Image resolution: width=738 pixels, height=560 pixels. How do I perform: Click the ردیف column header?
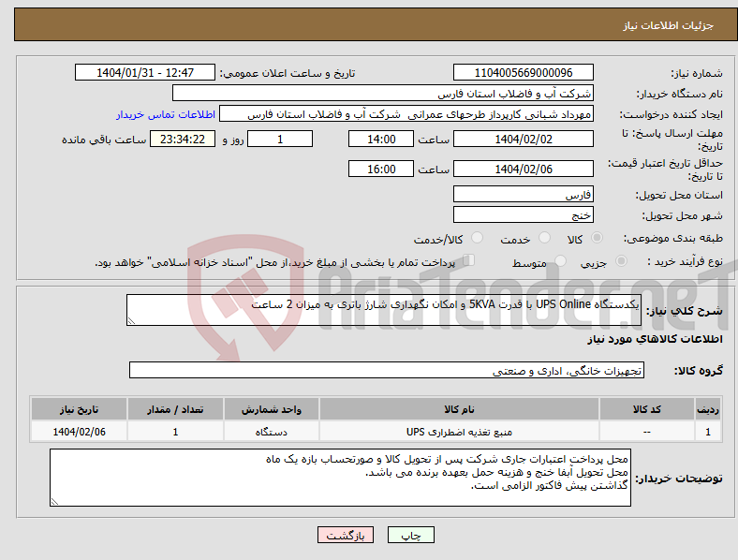pos(708,409)
